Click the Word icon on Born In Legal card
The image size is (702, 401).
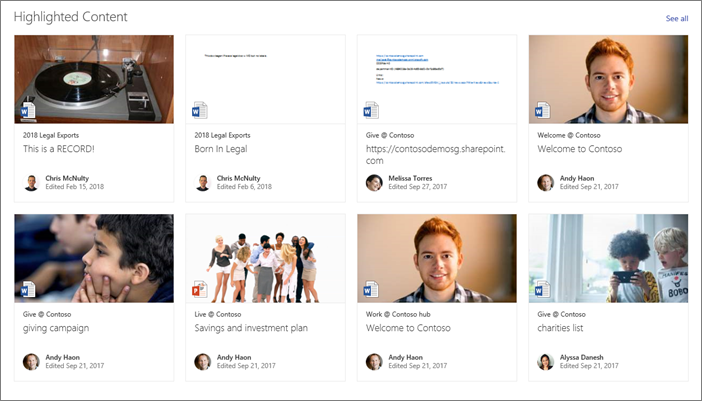point(199,111)
